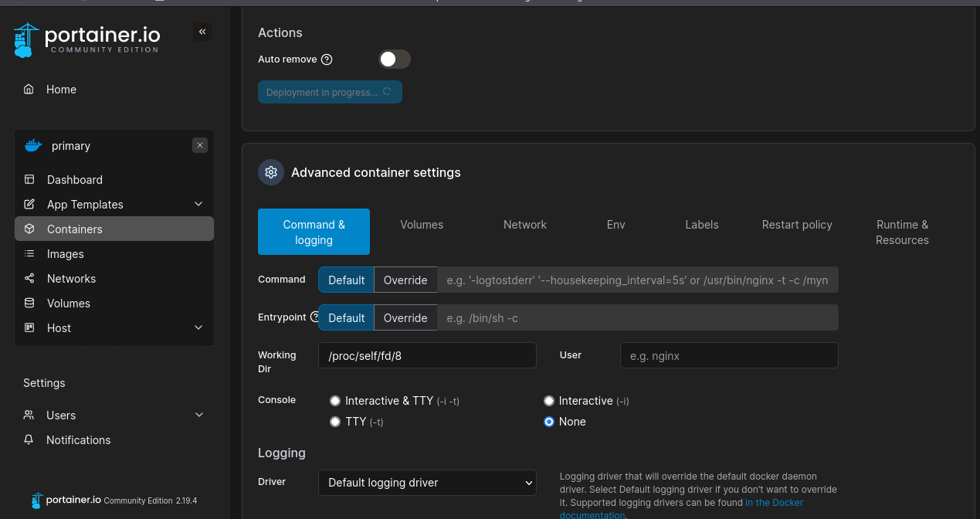Click the App Templates edit icon
The height and width of the screenshot is (519, 980).
(29, 204)
